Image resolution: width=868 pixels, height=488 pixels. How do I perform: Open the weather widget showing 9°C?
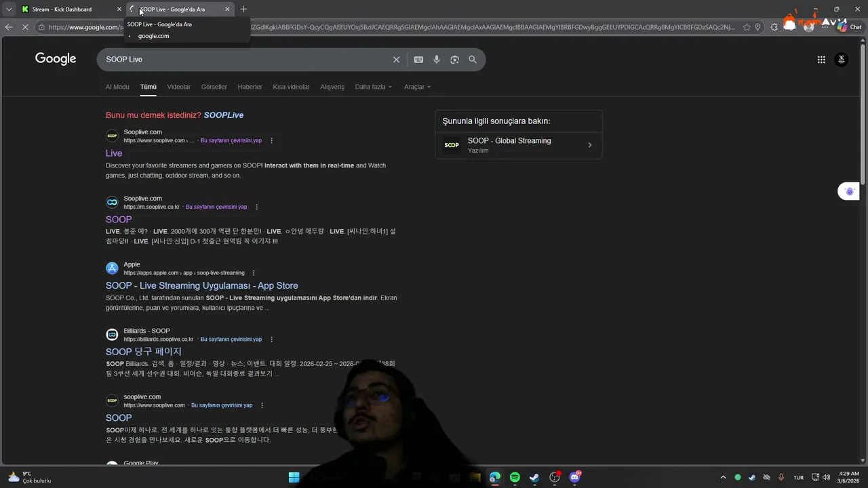pos(29,477)
